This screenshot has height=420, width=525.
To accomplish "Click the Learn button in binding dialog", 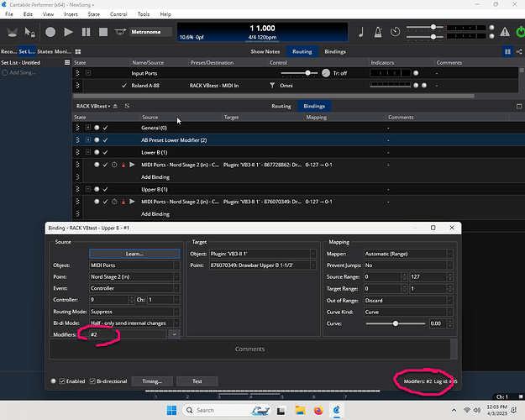I will click(x=134, y=254).
